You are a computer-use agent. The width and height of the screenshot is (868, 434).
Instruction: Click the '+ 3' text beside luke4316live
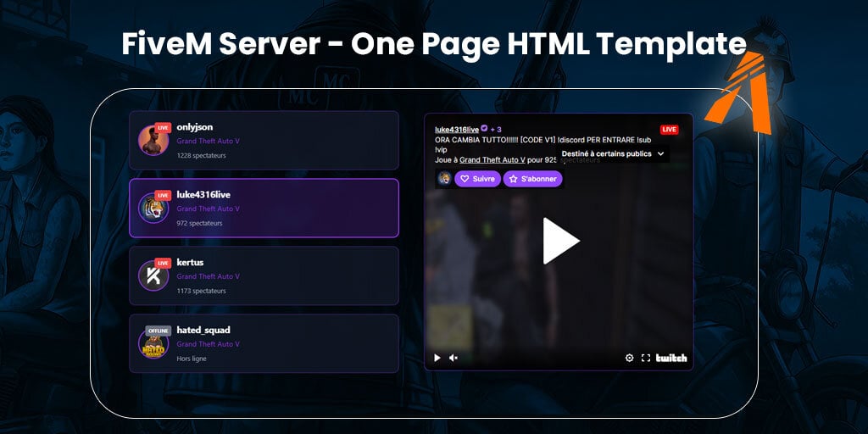tap(496, 130)
